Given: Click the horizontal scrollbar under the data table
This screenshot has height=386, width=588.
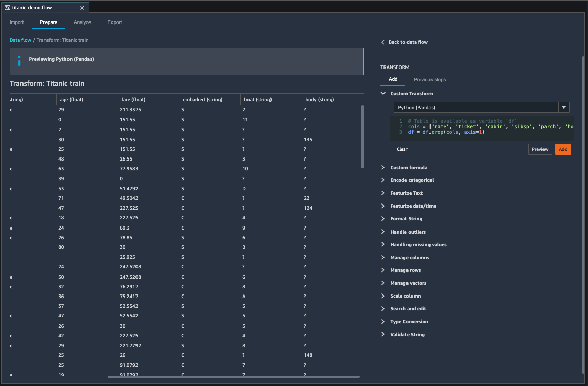Looking at the screenshot, I should (234, 377).
